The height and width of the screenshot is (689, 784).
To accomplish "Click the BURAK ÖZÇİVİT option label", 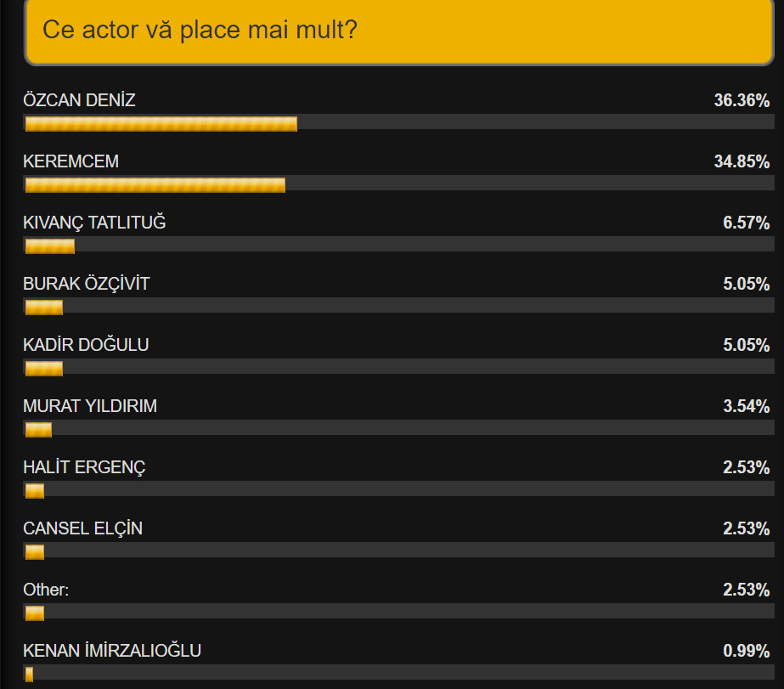I will click(x=87, y=284).
